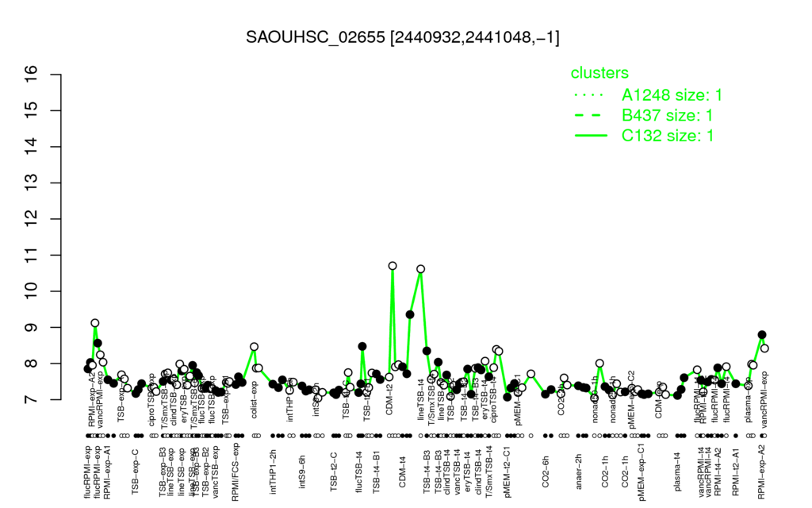Click y-axis tick label 15
812x508 pixels.
coord(31,110)
